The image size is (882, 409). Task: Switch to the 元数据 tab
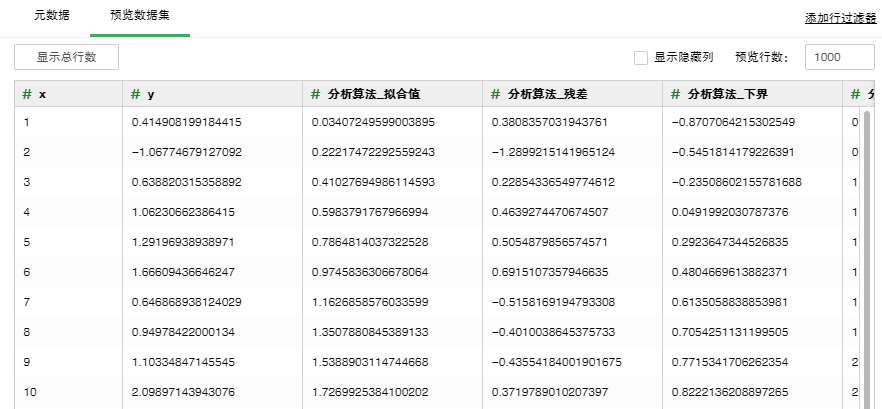[x=52, y=18]
